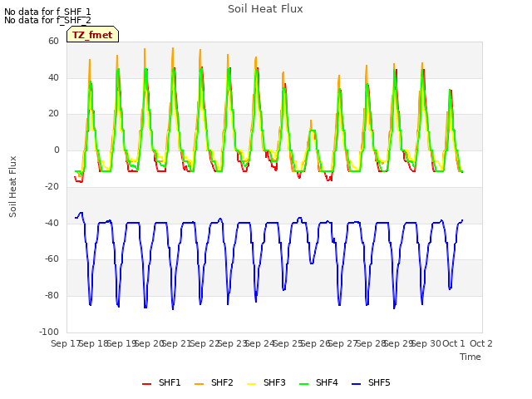Click the 20 y-axis tick label
The image size is (532, 399).
click(x=53, y=114)
